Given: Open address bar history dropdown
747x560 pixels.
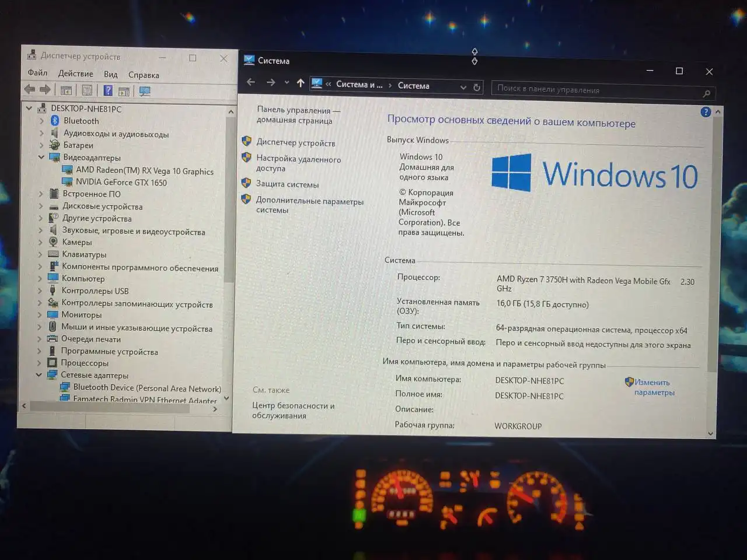Looking at the screenshot, I should pyautogui.click(x=463, y=87).
